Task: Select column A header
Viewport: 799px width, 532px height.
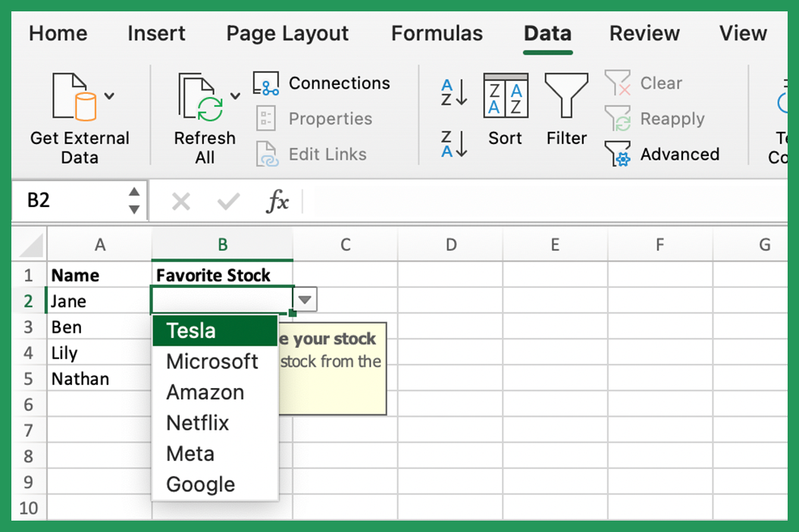Action: pos(100,245)
